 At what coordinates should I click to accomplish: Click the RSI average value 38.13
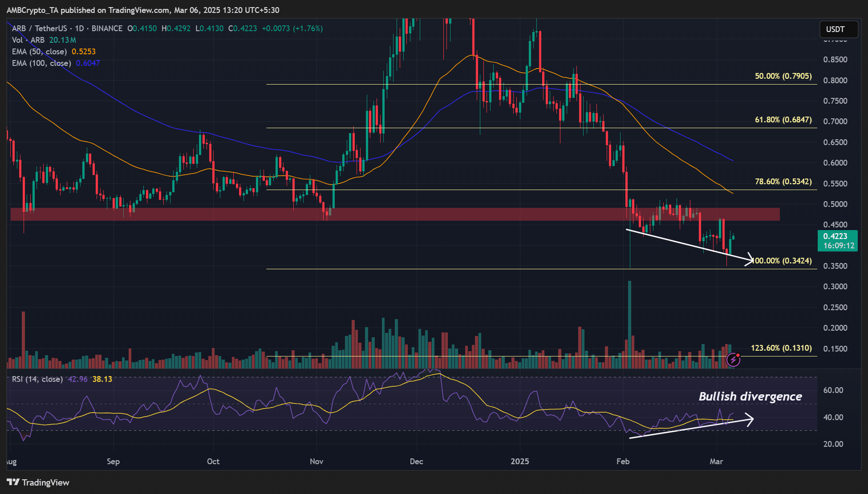[x=102, y=379]
